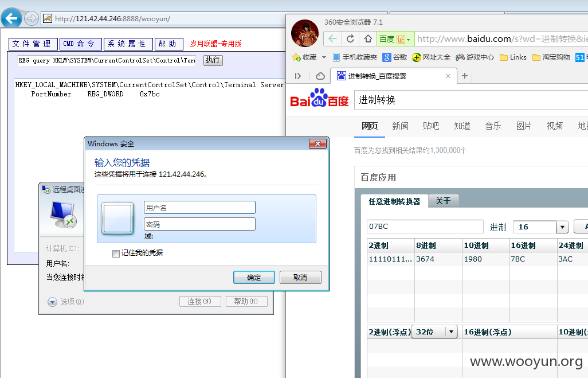Click the REG query command input box
This screenshot has height=378, width=588.
(107, 60)
